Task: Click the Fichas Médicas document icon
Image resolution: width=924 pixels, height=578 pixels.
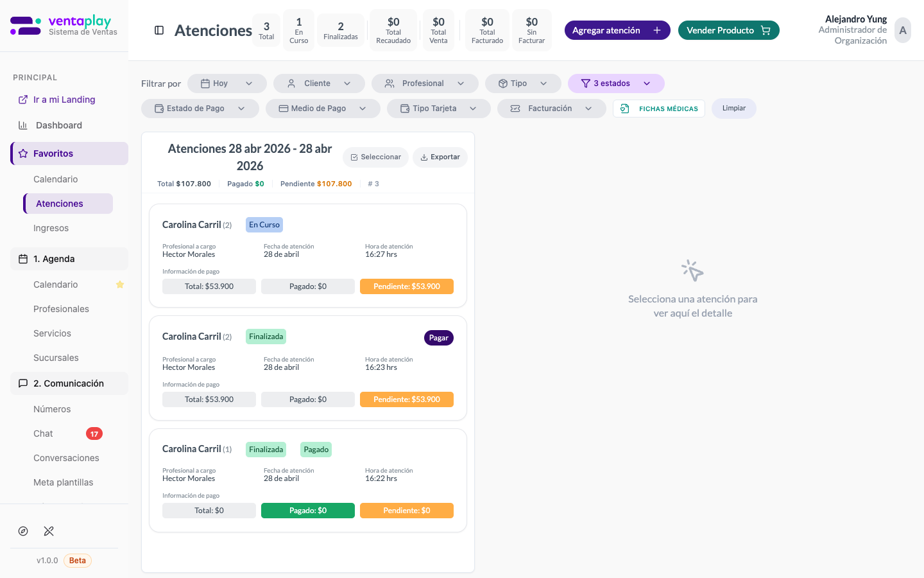Action: pyautogui.click(x=624, y=109)
